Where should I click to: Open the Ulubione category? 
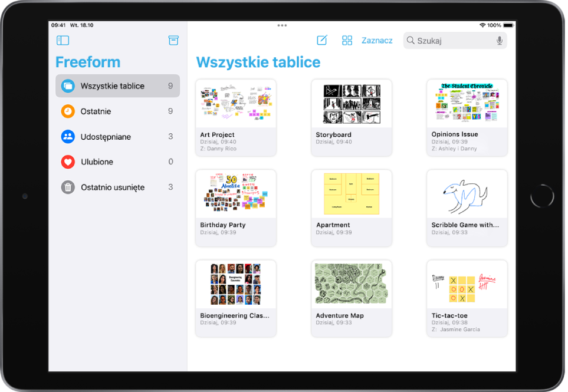click(118, 162)
